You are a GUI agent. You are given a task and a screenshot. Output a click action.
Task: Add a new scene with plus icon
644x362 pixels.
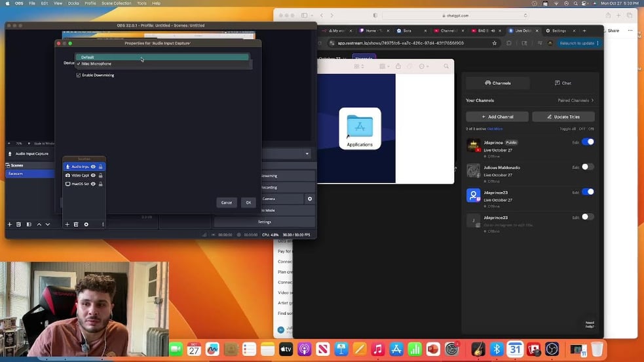(9, 224)
